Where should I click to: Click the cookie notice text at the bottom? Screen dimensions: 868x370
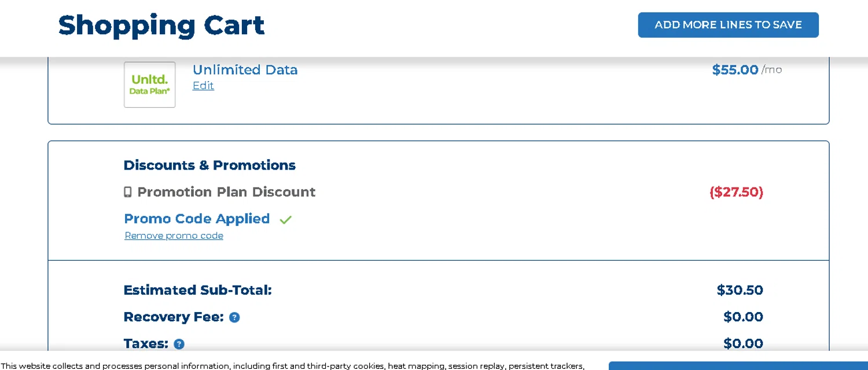coord(293,366)
